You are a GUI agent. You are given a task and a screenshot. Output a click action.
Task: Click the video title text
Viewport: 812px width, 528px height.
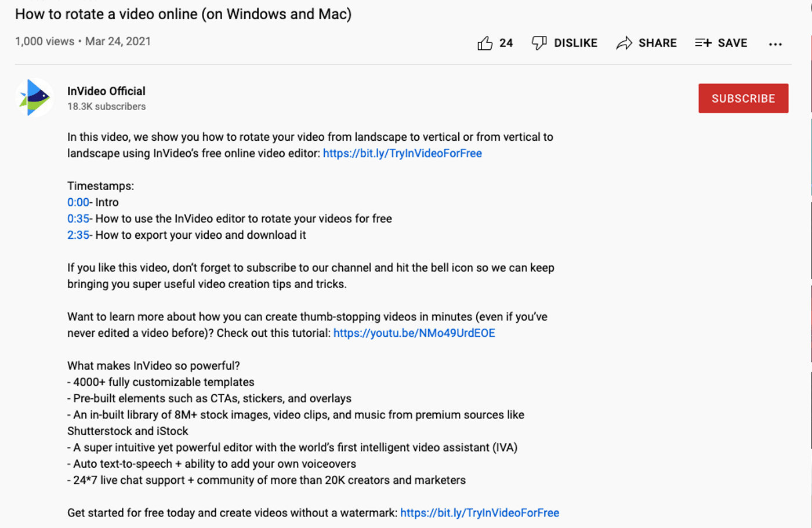pos(183,14)
